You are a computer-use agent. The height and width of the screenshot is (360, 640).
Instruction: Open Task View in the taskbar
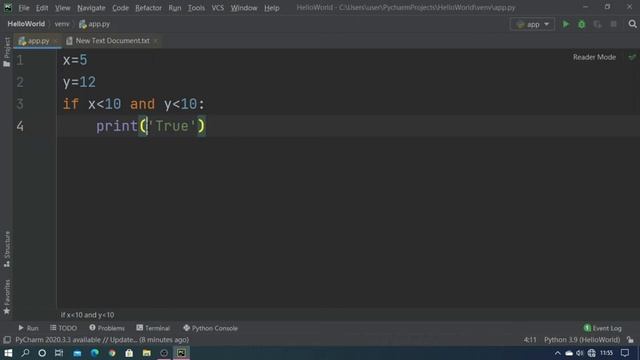[x=59, y=353]
